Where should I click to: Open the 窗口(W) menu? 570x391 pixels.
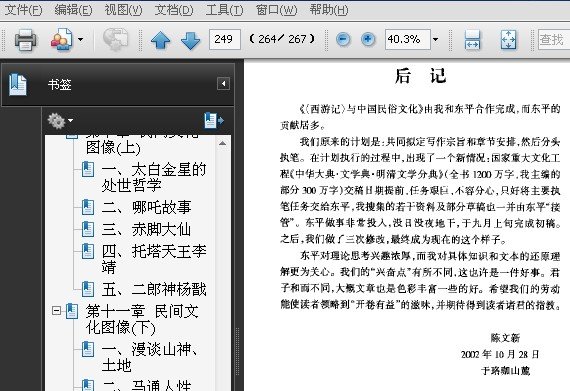(276, 10)
